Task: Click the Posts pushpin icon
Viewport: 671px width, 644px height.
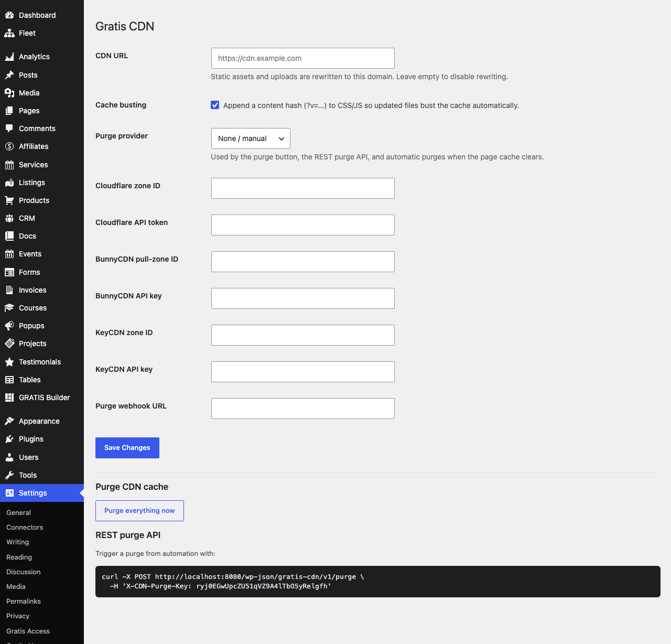Action: [9, 75]
